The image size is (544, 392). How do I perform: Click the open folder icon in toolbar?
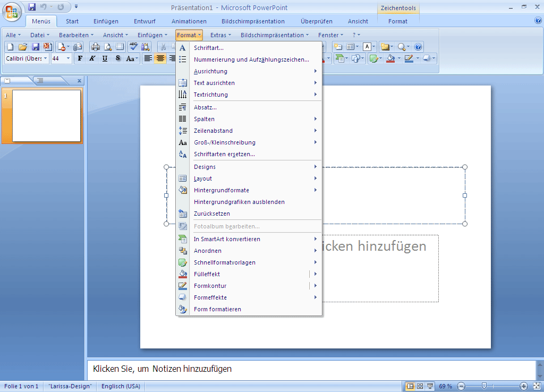pyautogui.click(x=23, y=47)
